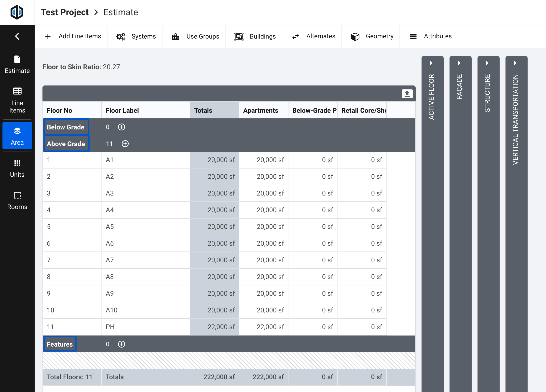Navigate back via the Test Project breadcrumb

pos(65,12)
